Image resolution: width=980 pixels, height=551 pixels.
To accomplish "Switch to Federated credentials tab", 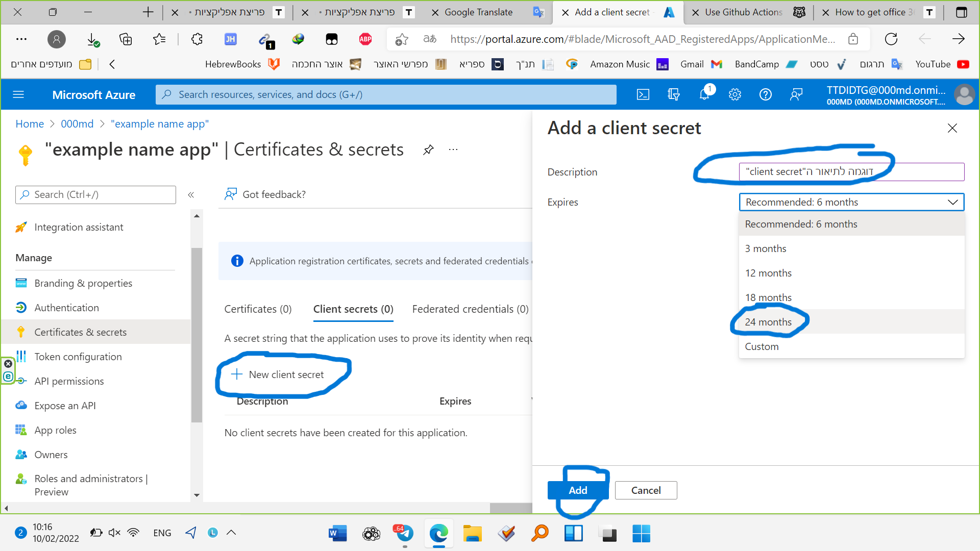I will [470, 309].
